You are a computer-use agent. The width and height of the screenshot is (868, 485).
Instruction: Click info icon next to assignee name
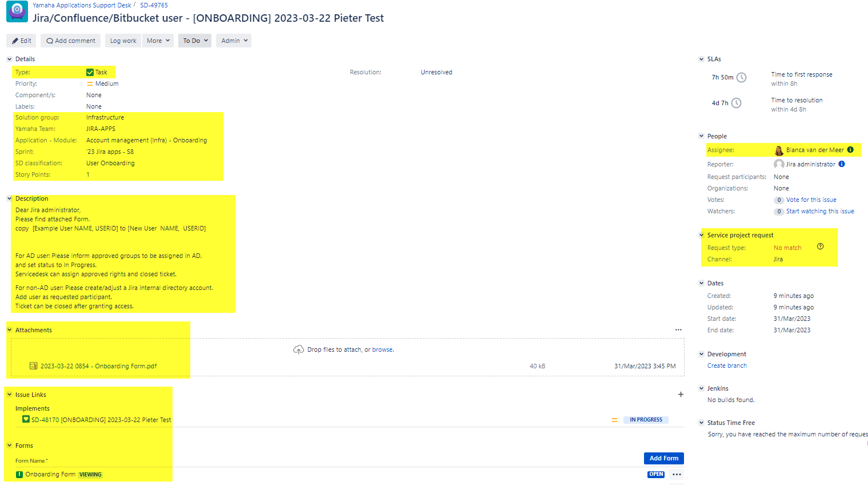click(x=850, y=150)
